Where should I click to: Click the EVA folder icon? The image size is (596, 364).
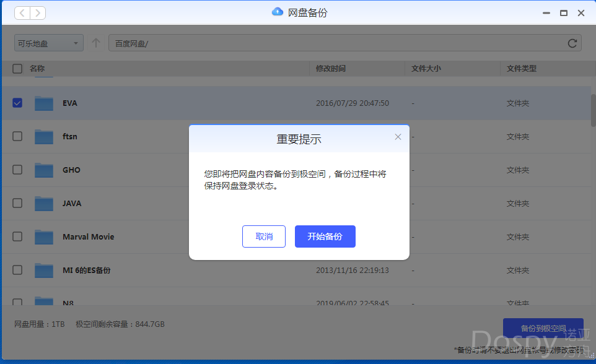point(44,103)
